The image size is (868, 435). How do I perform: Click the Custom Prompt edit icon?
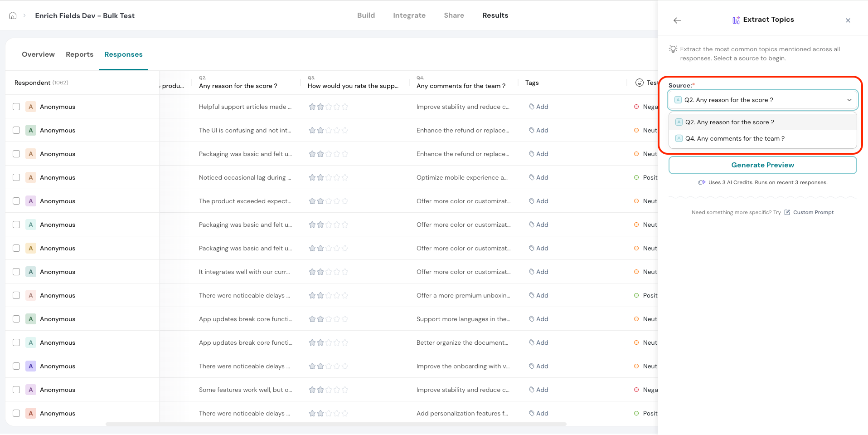(x=787, y=212)
